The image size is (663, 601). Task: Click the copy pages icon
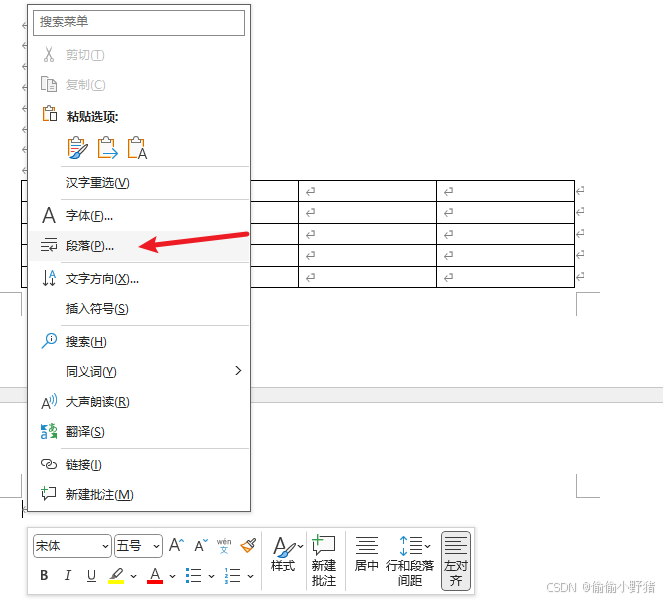pos(49,84)
